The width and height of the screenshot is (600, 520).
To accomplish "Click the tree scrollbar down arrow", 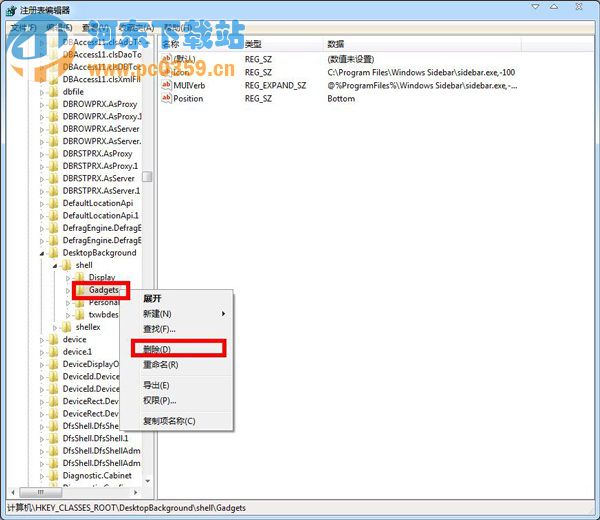I will tap(148, 481).
